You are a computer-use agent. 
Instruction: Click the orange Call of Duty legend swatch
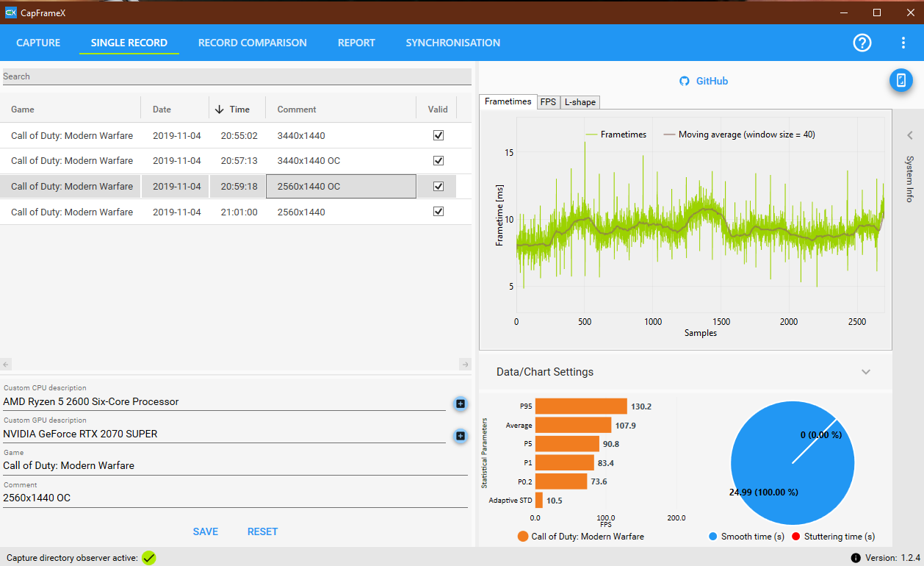click(523, 537)
